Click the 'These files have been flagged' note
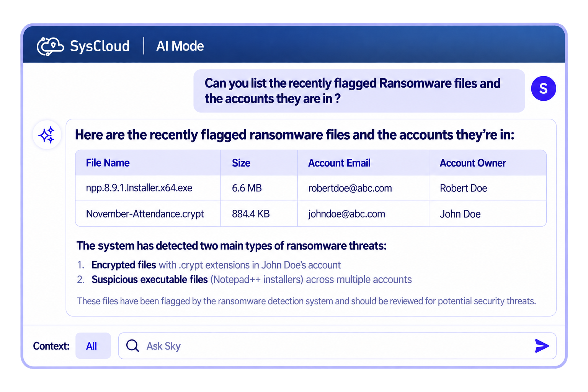Screen dimensions: 588x392 click(306, 301)
